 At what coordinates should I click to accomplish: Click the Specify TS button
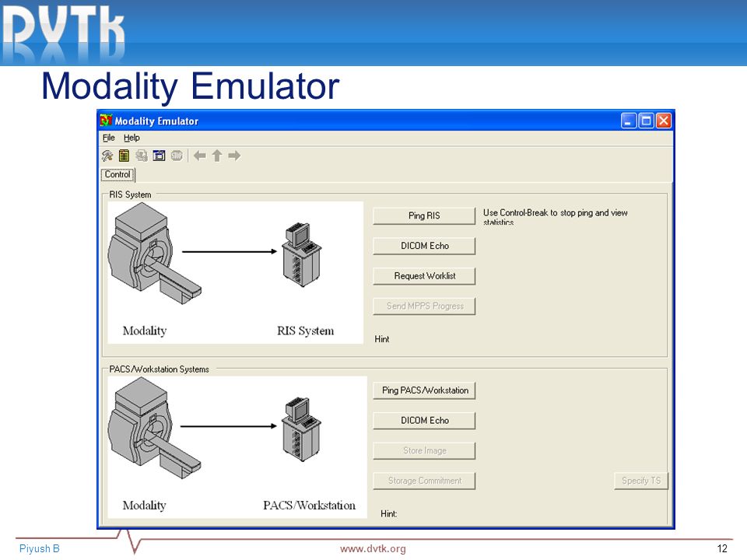tap(641, 481)
